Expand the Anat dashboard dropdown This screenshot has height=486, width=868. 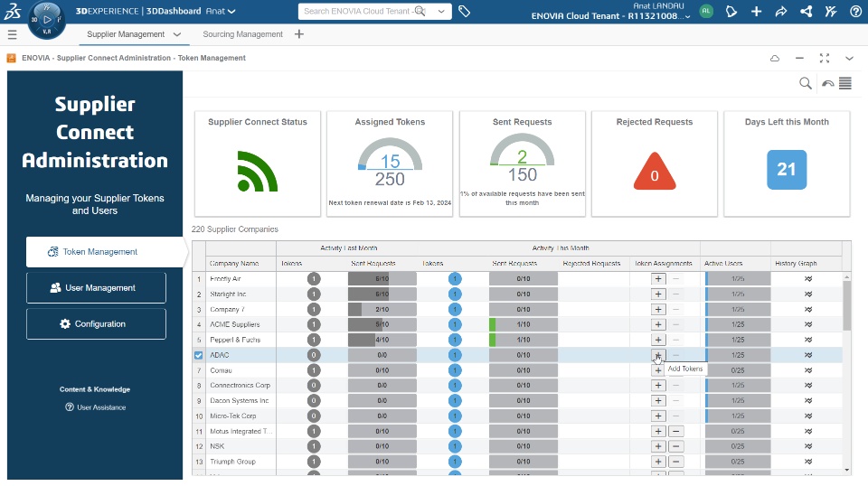(x=231, y=11)
